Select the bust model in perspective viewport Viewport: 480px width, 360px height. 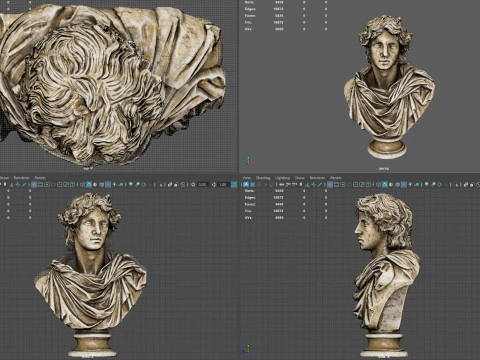(388, 87)
